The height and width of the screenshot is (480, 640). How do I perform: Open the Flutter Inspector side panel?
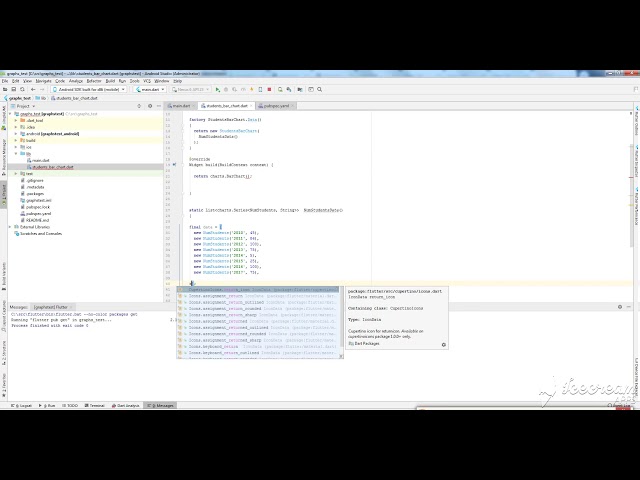635,160
